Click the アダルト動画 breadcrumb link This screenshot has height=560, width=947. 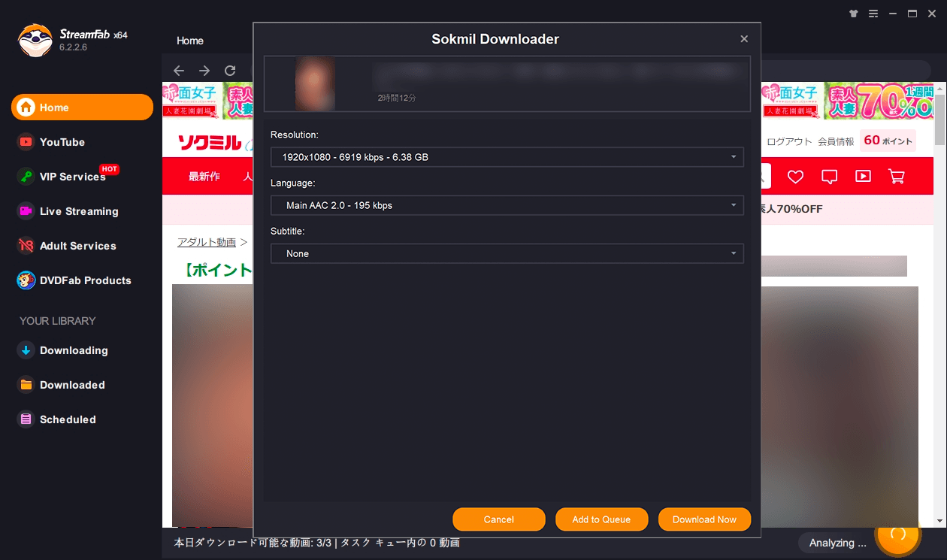point(207,242)
